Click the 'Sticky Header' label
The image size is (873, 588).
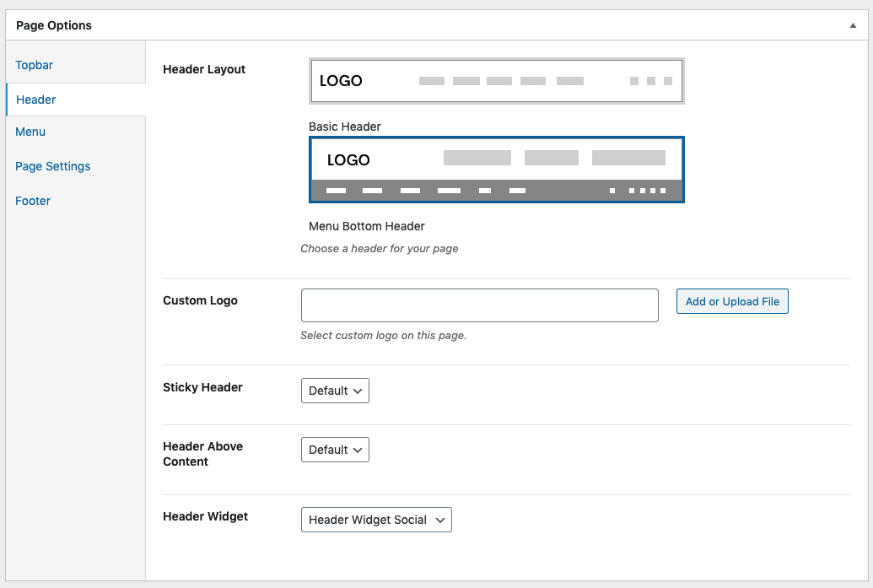point(202,387)
